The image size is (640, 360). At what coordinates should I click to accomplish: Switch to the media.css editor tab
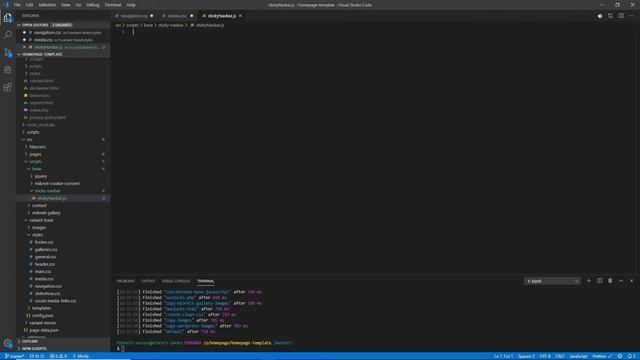[177, 16]
